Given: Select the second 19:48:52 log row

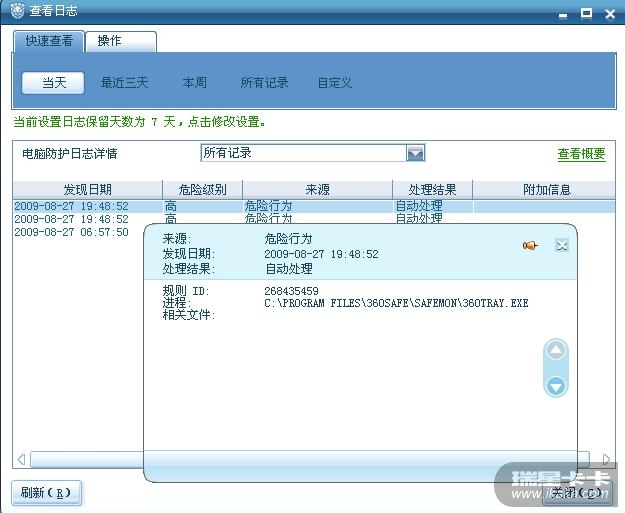Looking at the screenshot, I should pyautogui.click(x=314, y=218).
